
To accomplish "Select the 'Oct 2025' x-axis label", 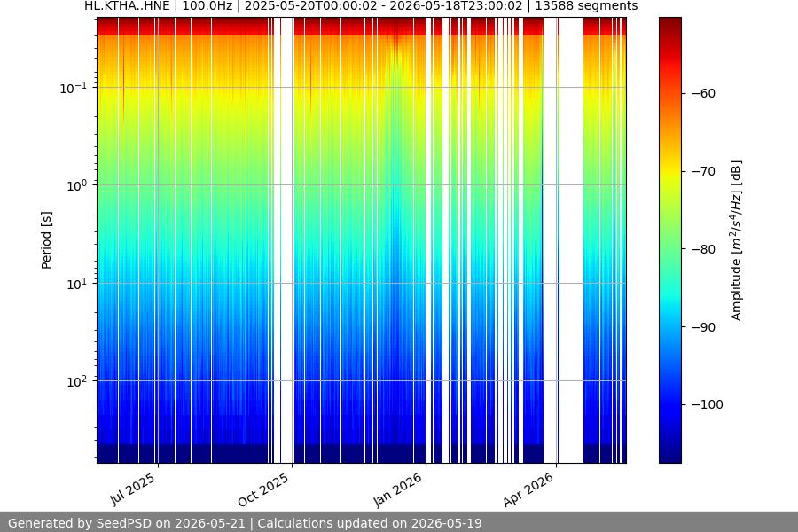I will coord(263,489).
